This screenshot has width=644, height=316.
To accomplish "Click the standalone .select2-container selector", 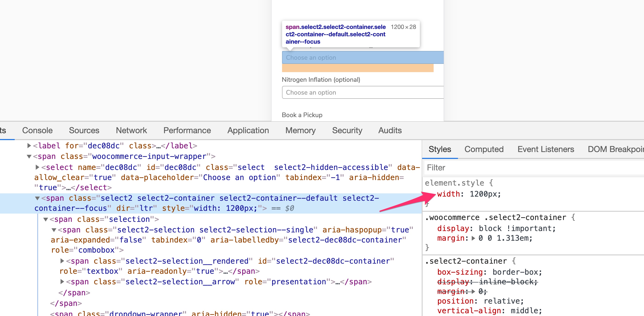I will click(x=466, y=261).
